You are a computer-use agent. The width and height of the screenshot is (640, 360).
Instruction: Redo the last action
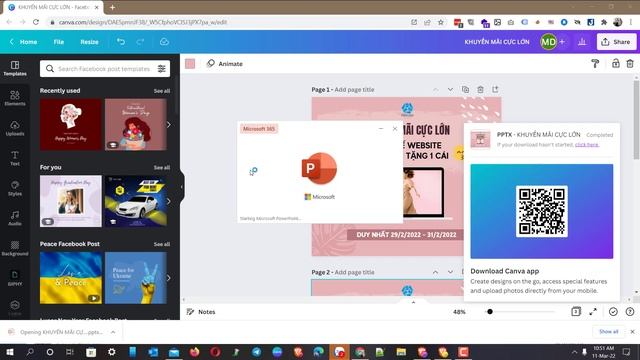click(x=140, y=42)
